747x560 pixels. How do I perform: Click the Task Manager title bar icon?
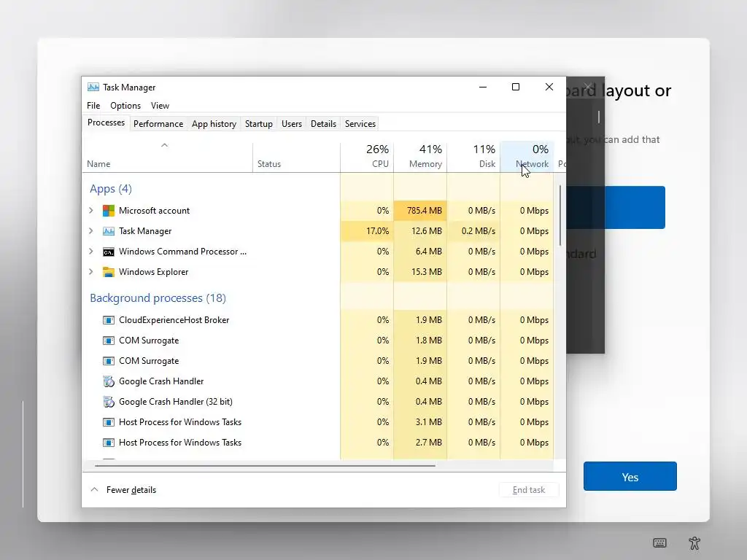tap(93, 87)
